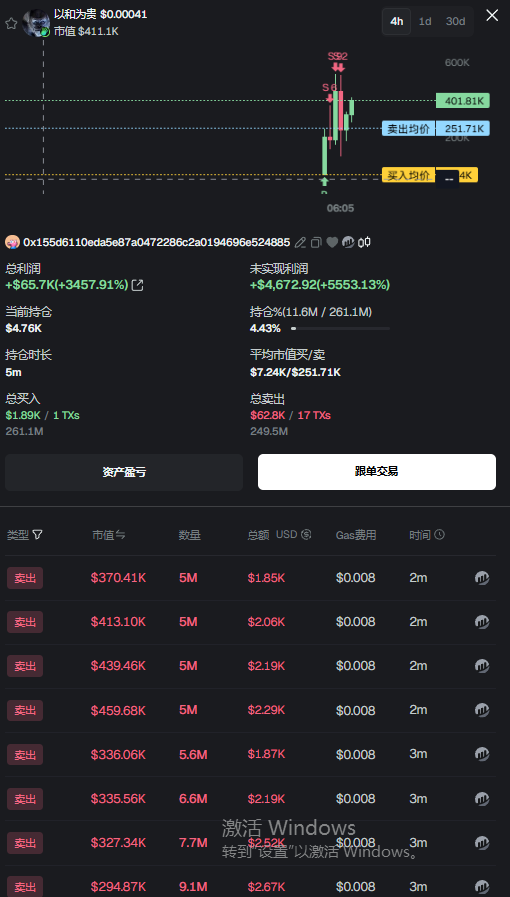This screenshot has width=510, height=897.
Task: Select the $2.06K total amount cell
Action: click(266, 622)
